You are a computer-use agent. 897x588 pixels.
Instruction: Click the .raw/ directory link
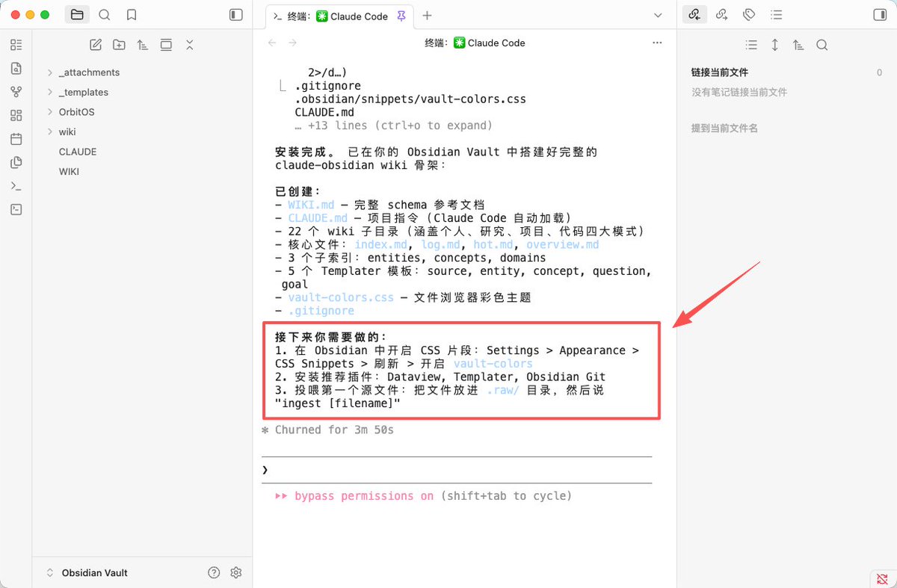503,390
